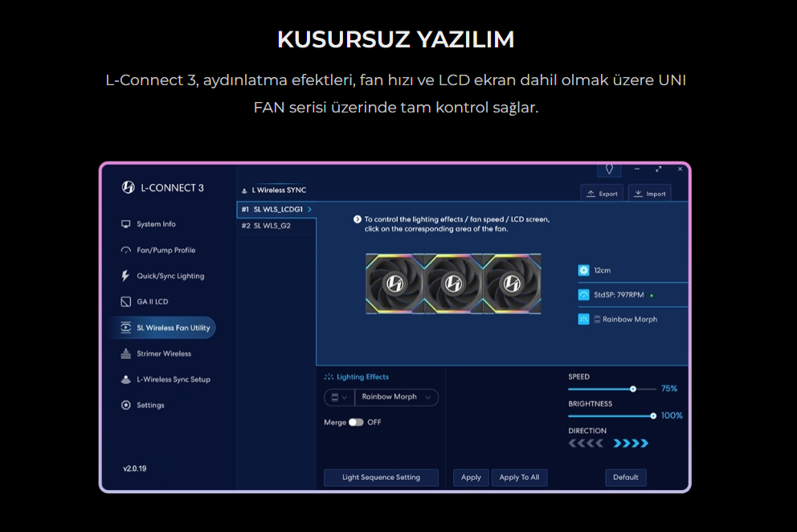The width and height of the screenshot is (797, 532).
Task: Click the v2.0.19 version label
Action: (x=135, y=469)
